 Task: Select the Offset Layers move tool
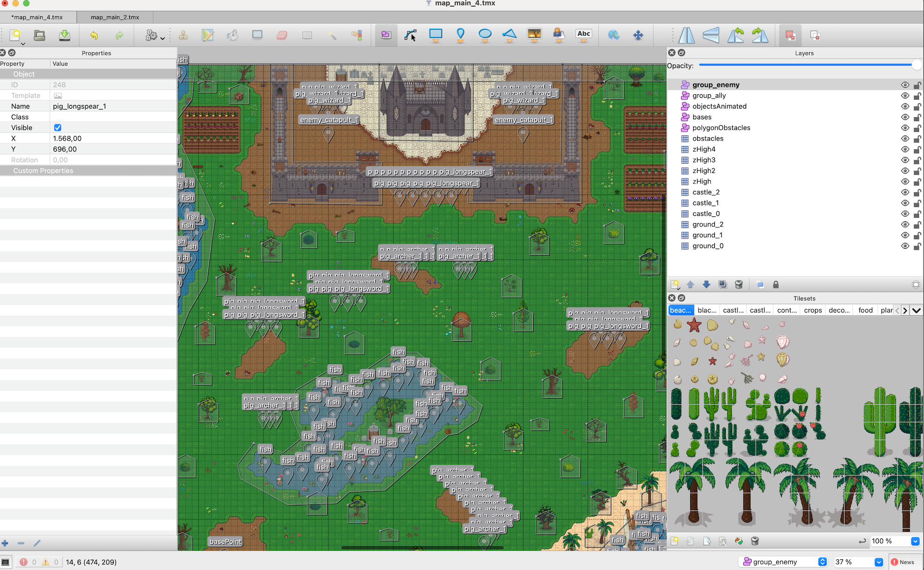click(638, 35)
